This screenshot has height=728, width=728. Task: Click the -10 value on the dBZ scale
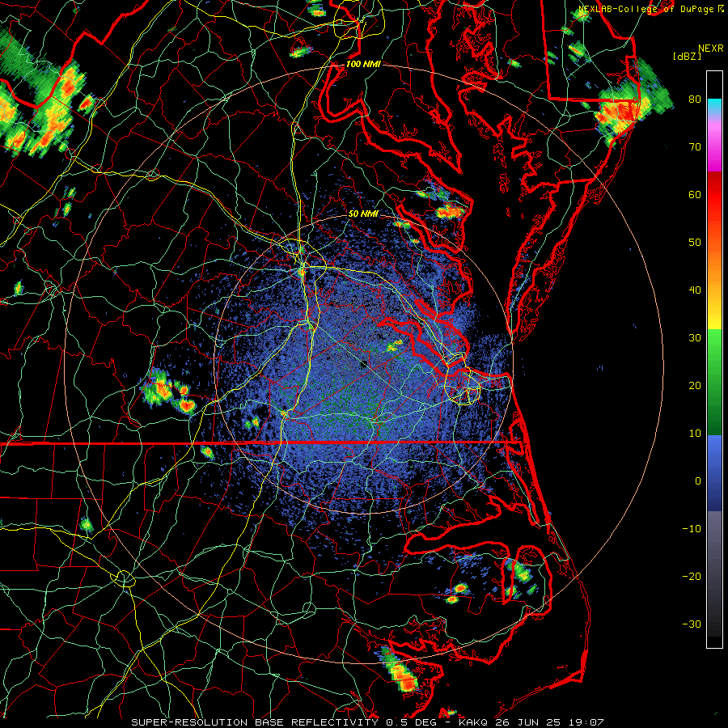(692, 528)
